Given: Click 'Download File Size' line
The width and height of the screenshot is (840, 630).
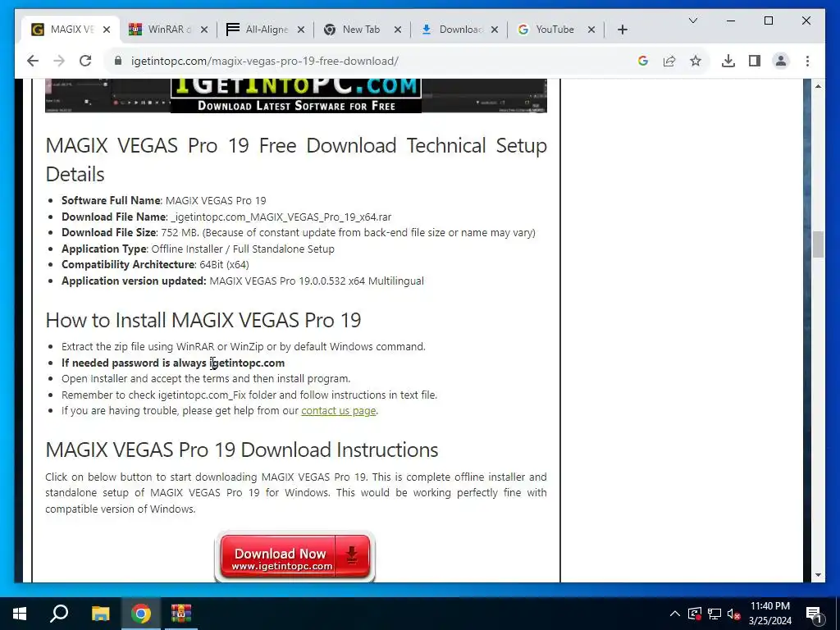Looking at the screenshot, I should pos(299,233).
